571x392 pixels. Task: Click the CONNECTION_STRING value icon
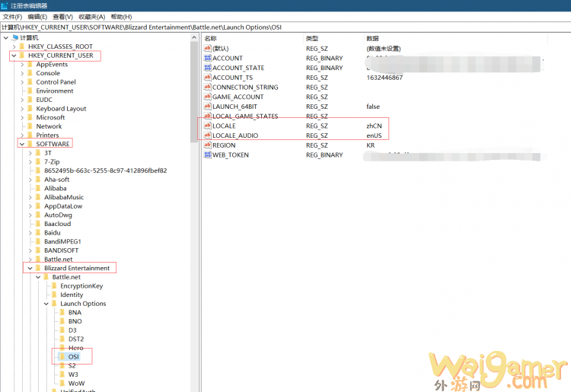[x=208, y=87]
